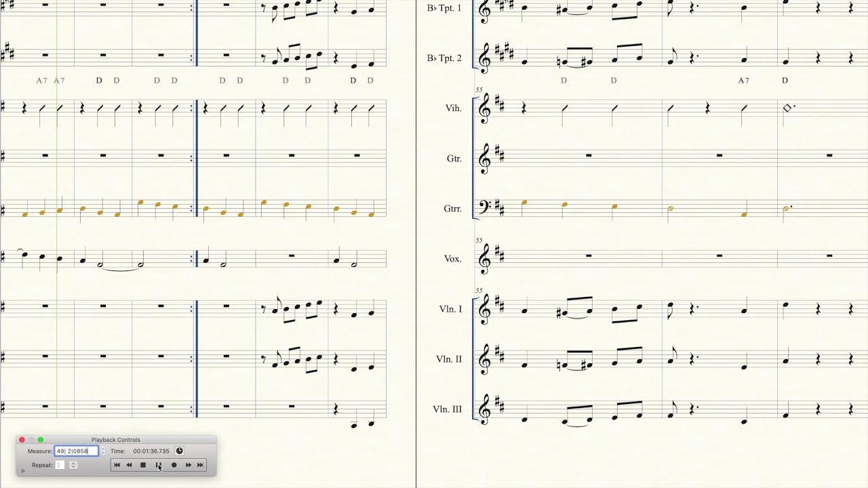Expand Playback Controls with the disclosure triangle
Viewport: 868px width, 488px height.
pyautogui.click(x=23, y=471)
